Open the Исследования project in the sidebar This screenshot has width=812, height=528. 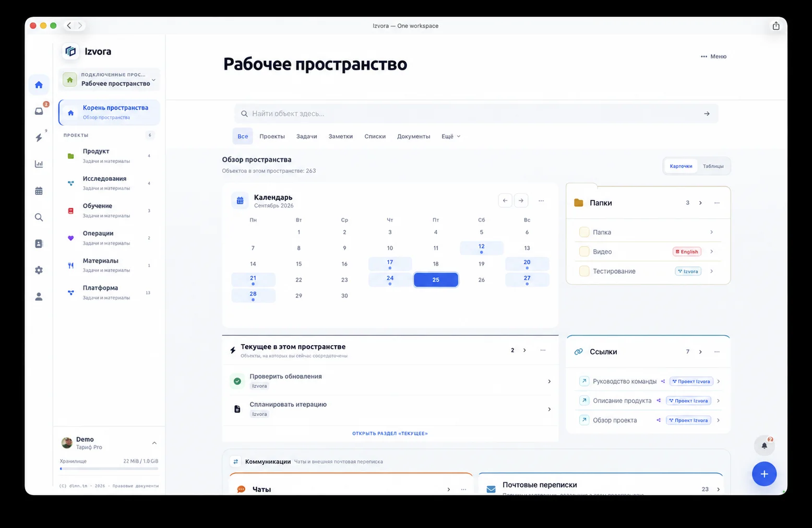(x=109, y=183)
